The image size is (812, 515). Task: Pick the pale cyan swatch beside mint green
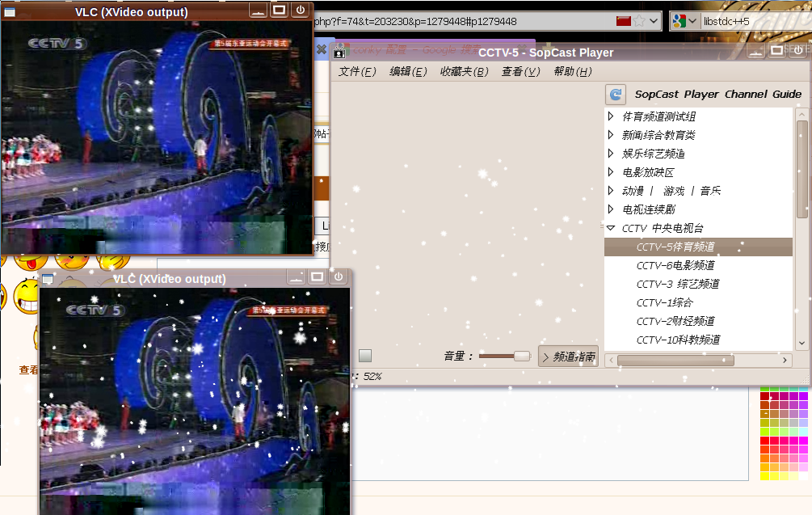click(x=803, y=432)
